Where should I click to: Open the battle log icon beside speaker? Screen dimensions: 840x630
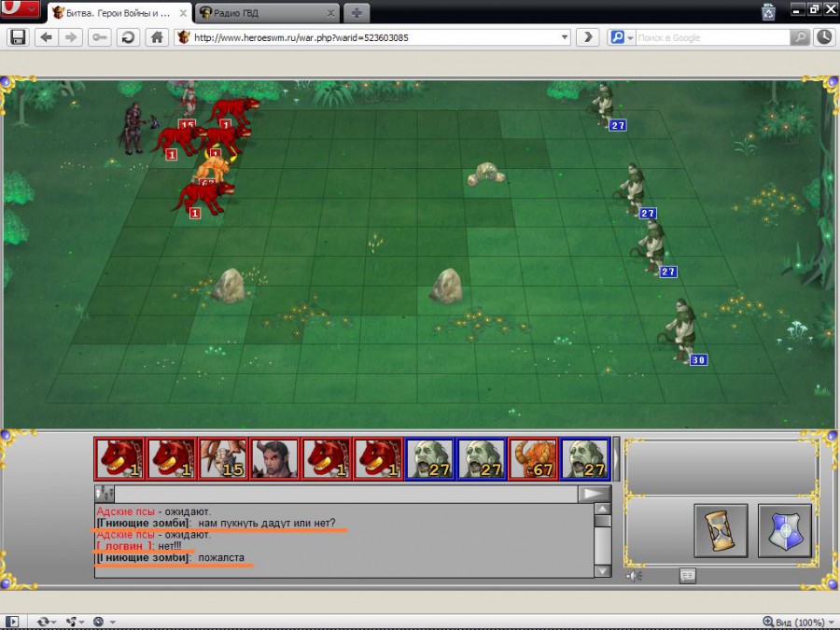[x=687, y=576]
